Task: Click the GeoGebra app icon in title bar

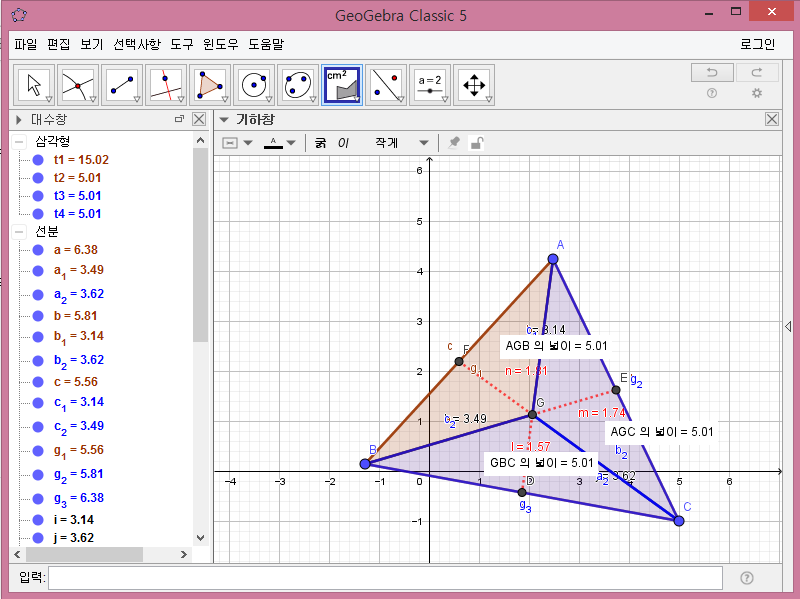Action: [x=19, y=15]
